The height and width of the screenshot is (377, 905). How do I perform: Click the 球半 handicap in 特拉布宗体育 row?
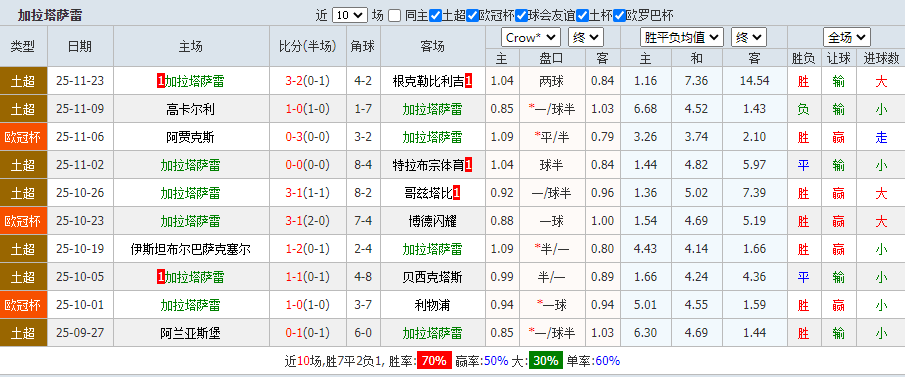pyautogui.click(x=552, y=165)
